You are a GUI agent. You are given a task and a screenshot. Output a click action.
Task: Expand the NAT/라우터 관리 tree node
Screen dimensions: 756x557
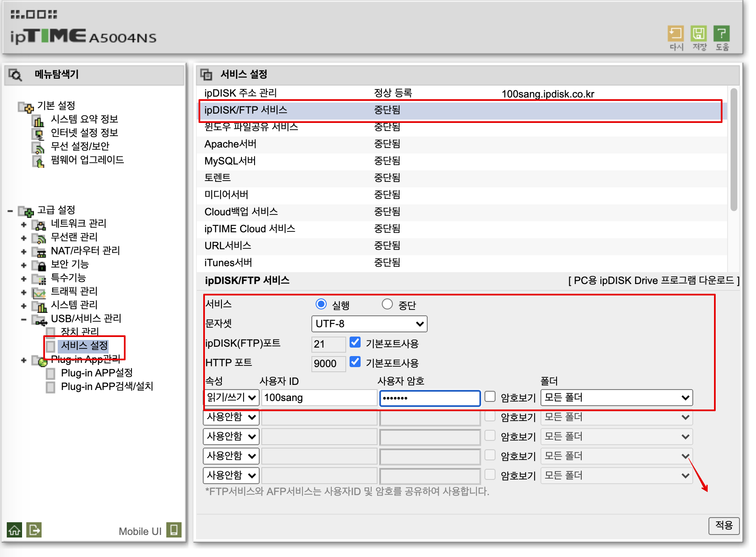click(24, 252)
